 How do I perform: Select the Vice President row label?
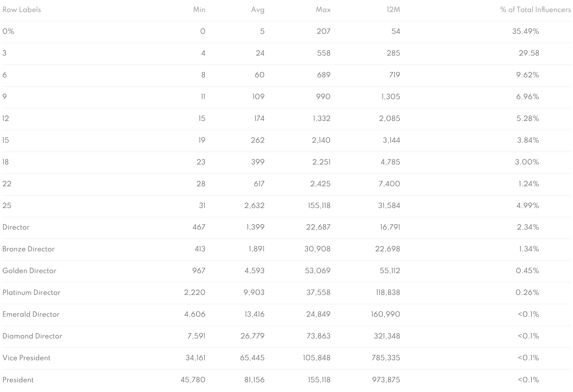pos(26,358)
